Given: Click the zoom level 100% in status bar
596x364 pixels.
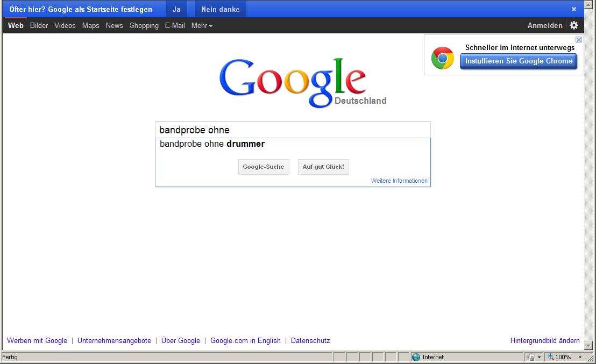Looking at the screenshot, I should click(x=563, y=357).
